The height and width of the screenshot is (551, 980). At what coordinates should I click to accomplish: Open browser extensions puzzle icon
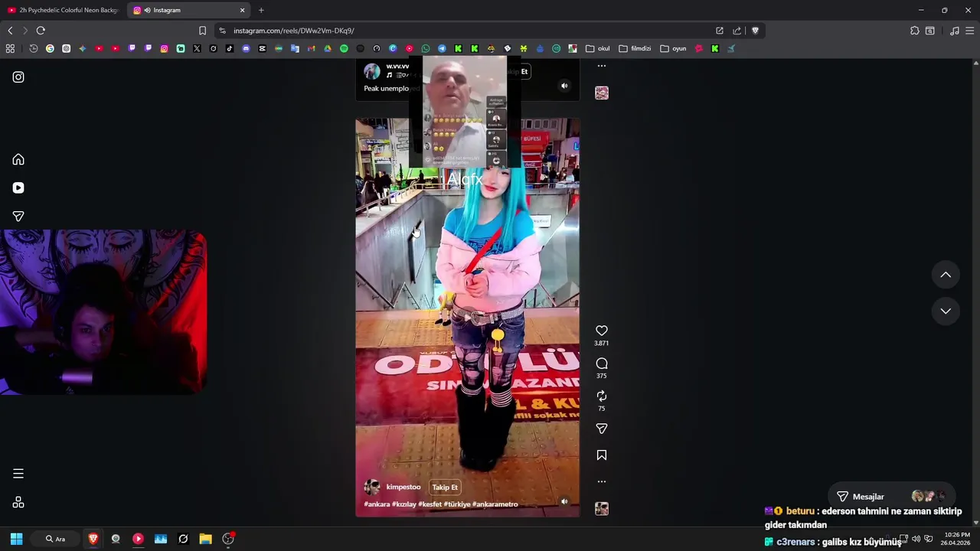pos(914,31)
